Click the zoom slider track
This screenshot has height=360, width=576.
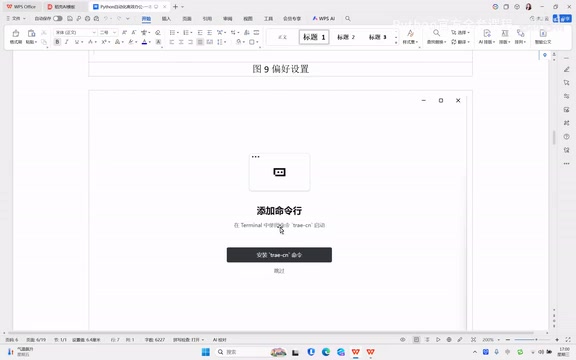tap(532, 340)
